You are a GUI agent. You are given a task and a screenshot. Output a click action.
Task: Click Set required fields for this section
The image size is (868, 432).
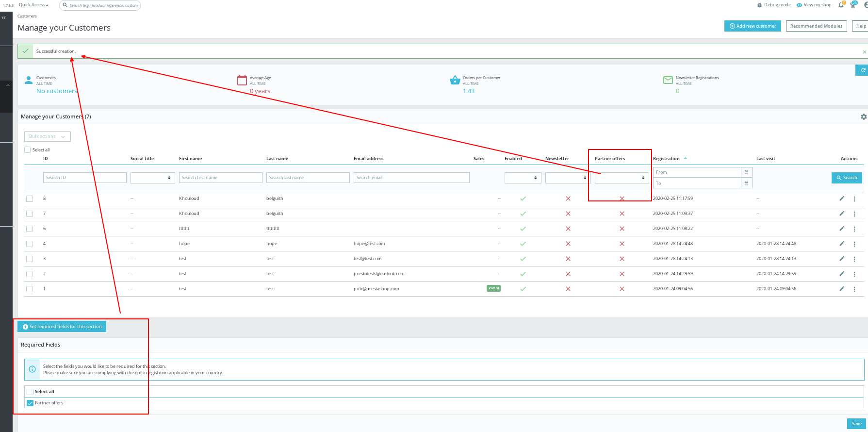pos(62,327)
